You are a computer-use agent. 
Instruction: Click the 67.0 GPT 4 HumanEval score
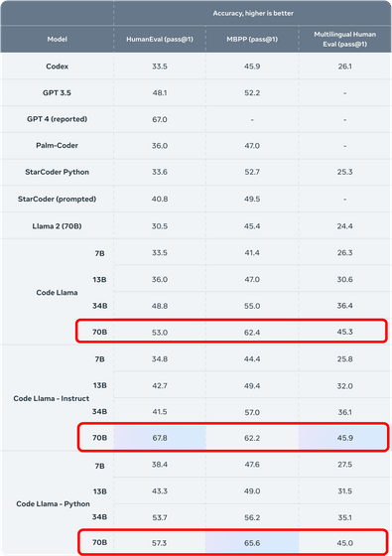click(160, 119)
